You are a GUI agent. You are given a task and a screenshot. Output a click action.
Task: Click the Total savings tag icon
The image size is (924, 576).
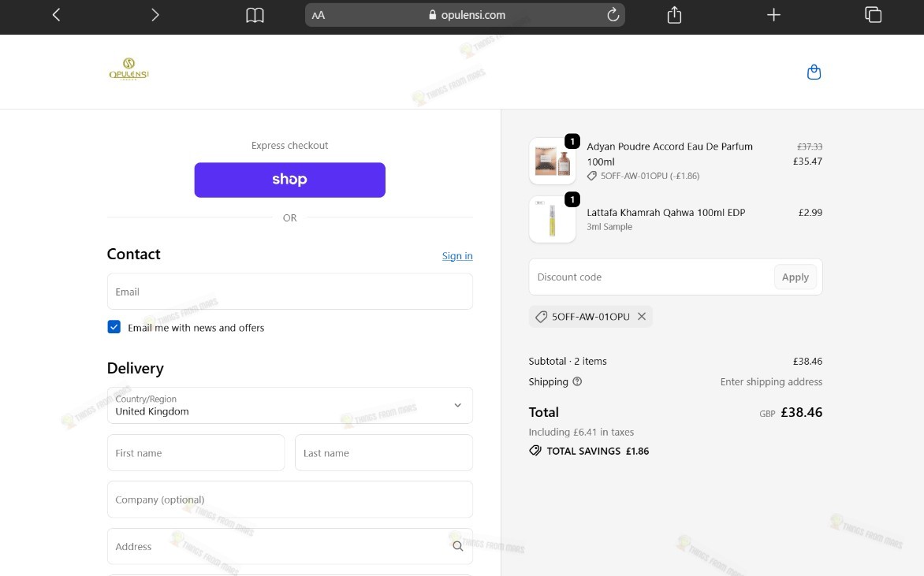[x=535, y=452]
